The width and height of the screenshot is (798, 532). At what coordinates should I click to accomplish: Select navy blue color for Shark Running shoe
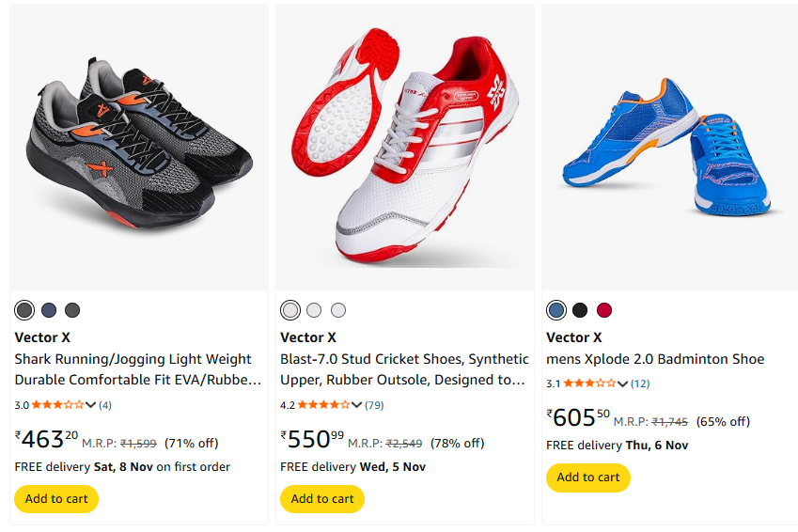pyautogui.click(x=49, y=310)
